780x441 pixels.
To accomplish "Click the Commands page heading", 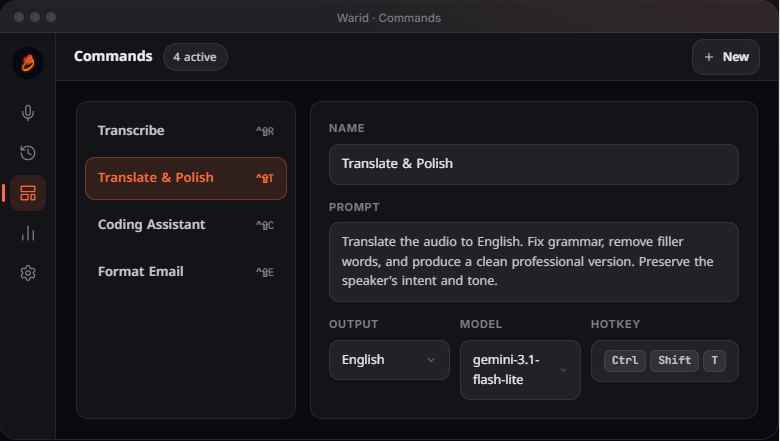I will [x=113, y=57].
